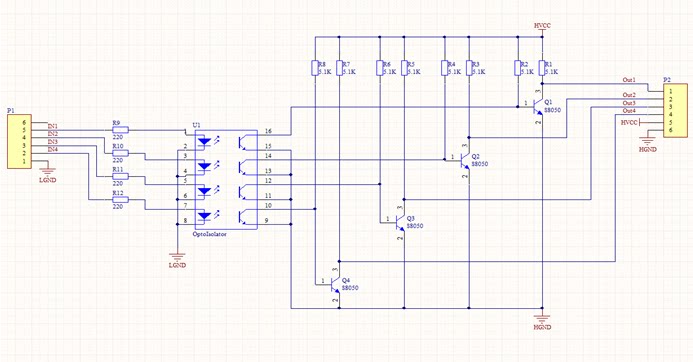Click the Out4 net label
The height and width of the screenshot is (362, 693).
tap(629, 111)
